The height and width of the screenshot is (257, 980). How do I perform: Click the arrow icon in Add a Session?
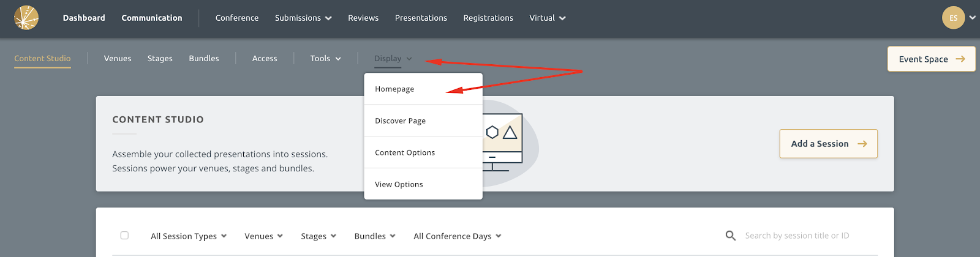[x=862, y=144]
